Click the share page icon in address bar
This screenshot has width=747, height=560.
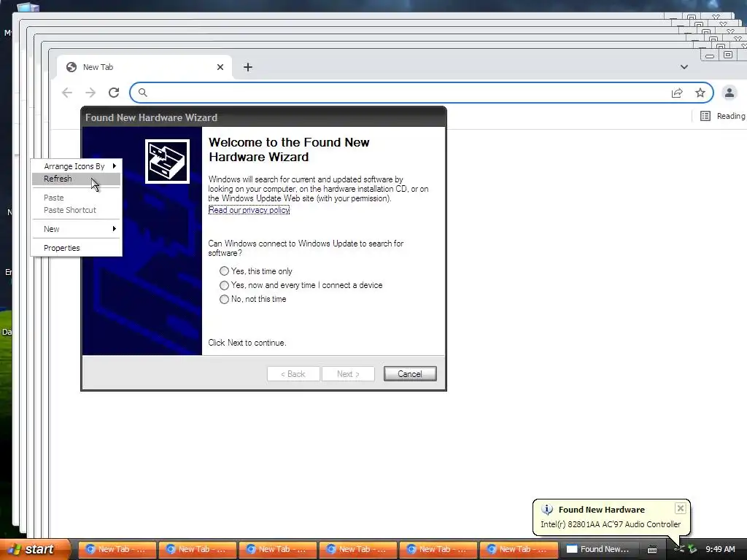pyautogui.click(x=677, y=93)
